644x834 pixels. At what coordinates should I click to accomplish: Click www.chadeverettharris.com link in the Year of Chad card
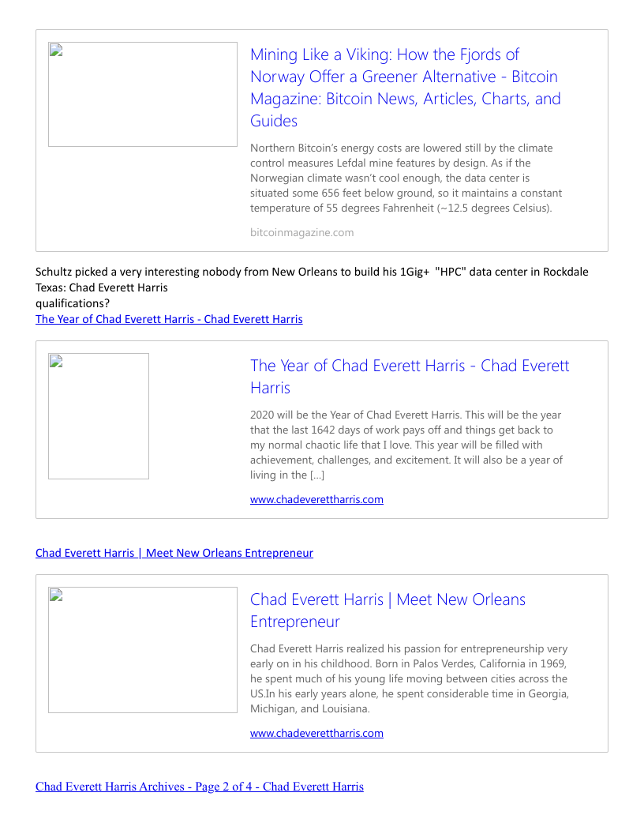click(x=316, y=499)
